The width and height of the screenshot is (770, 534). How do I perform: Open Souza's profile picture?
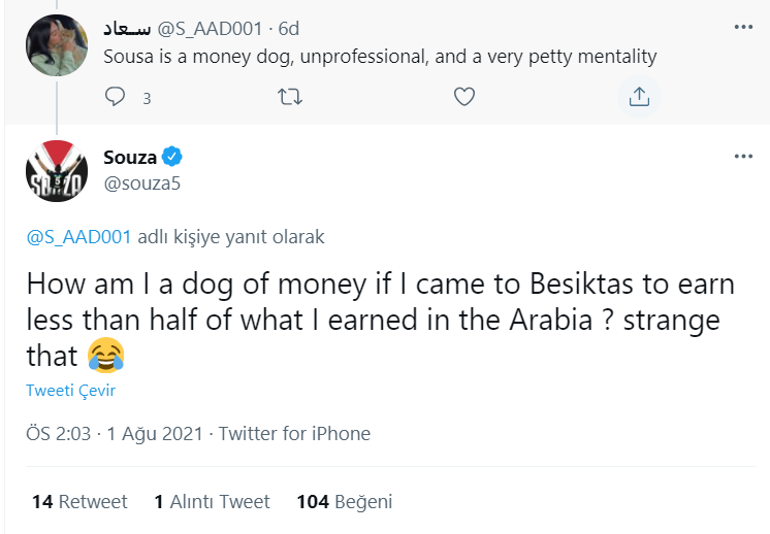coord(55,169)
